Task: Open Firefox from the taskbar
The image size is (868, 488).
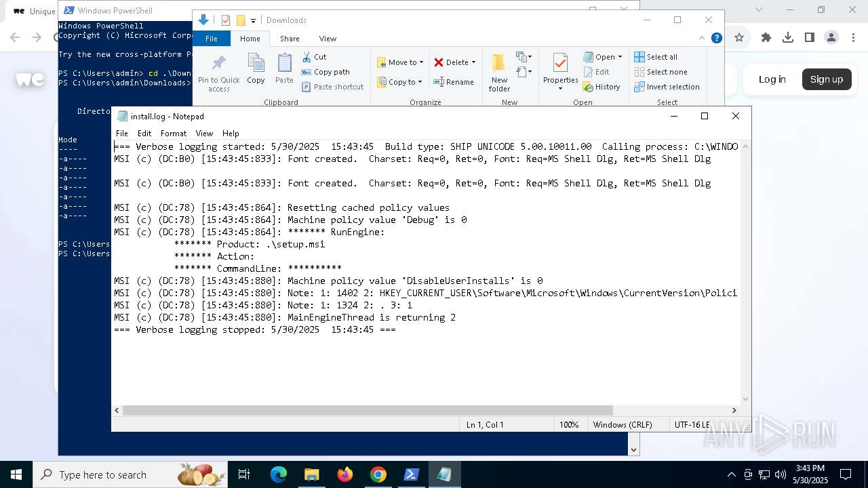Action: click(x=345, y=474)
